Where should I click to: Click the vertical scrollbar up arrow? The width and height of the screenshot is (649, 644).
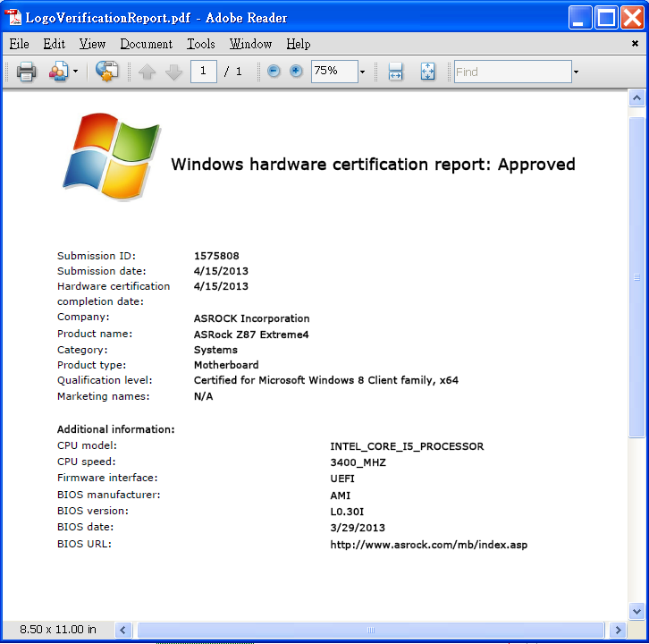636,98
